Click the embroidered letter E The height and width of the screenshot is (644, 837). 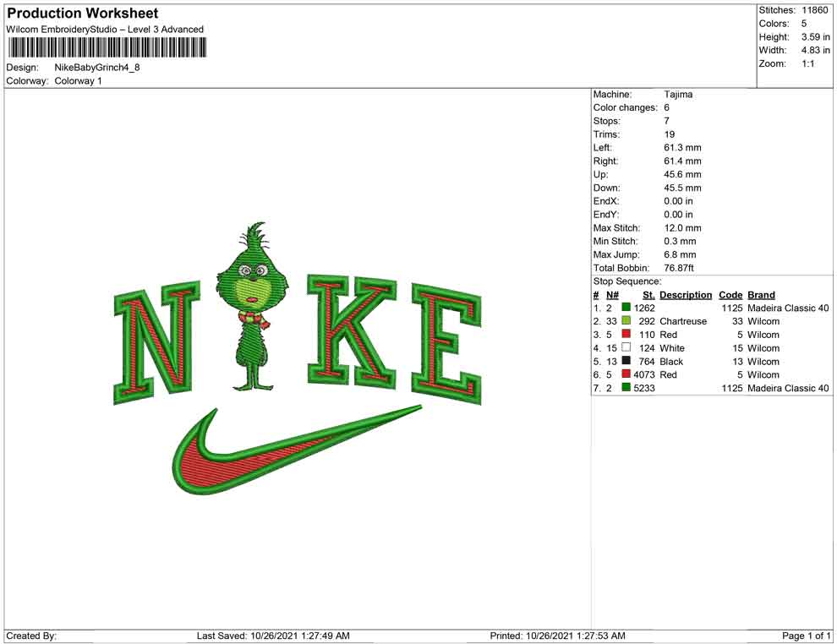coord(446,344)
